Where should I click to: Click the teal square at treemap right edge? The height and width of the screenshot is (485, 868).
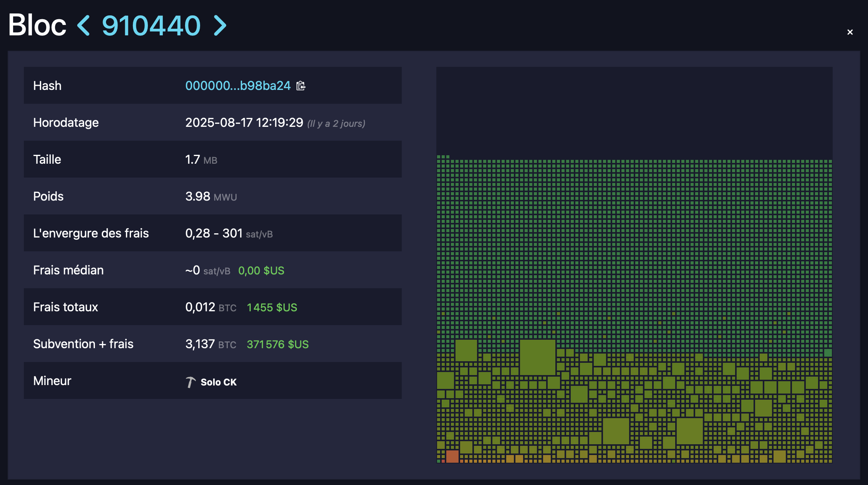pos(828,353)
